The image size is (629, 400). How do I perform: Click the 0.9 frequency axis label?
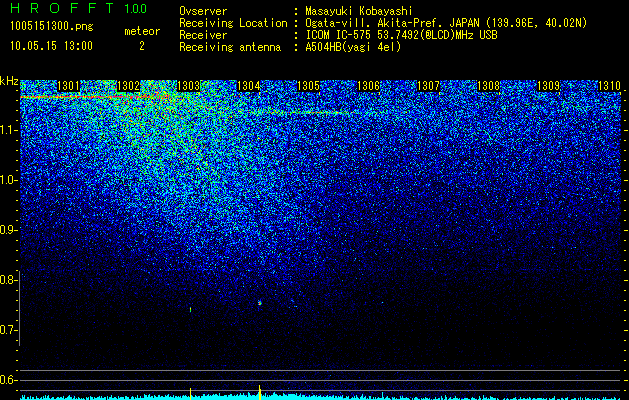(8, 230)
